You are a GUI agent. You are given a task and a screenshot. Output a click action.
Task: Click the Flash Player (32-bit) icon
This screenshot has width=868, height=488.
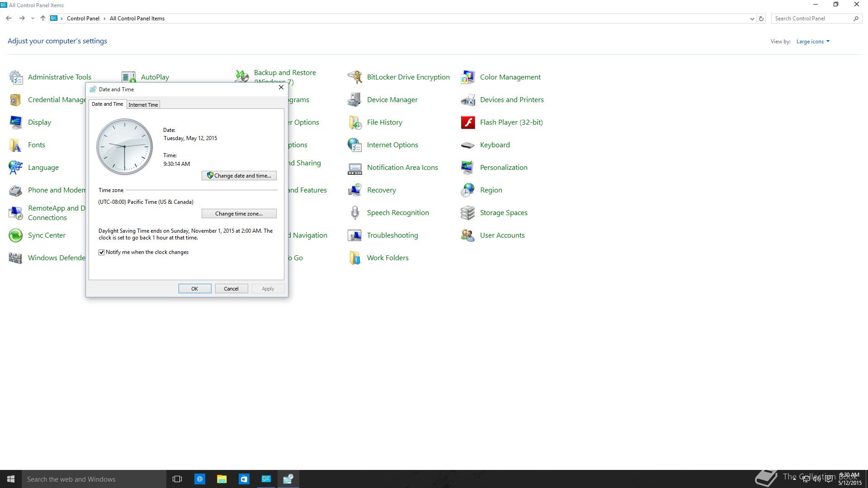point(468,122)
